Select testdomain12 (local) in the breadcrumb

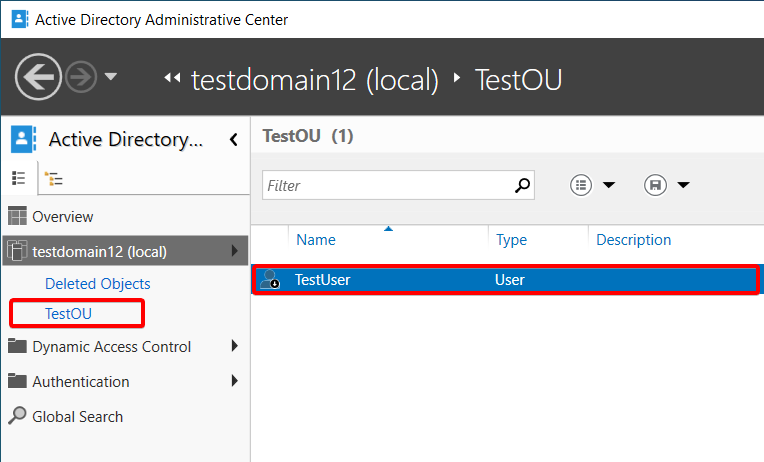[315, 80]
